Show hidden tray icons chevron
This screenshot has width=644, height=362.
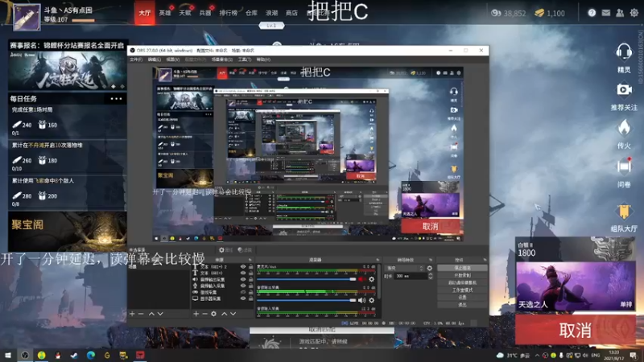(537, 356)
